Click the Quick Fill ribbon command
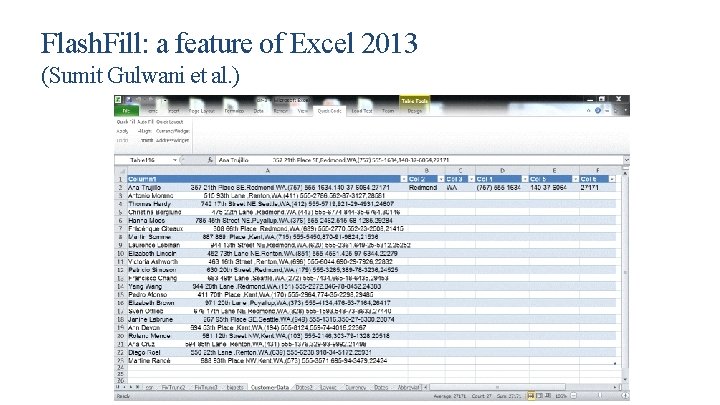The height and width of the screenshot is (405, 720). [x=125, y=122]
